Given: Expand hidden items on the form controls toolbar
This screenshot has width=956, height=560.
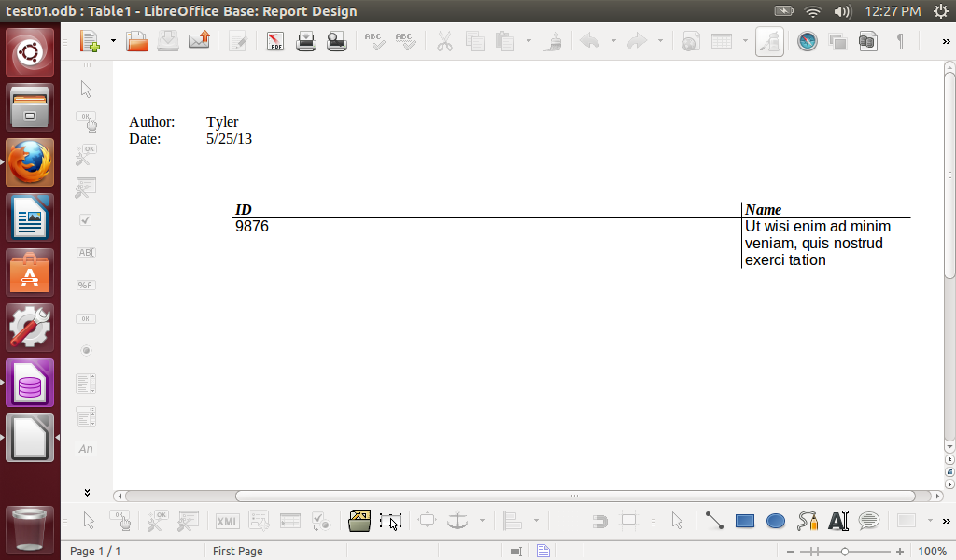Looking at the screenshot, I should (87, 492).
